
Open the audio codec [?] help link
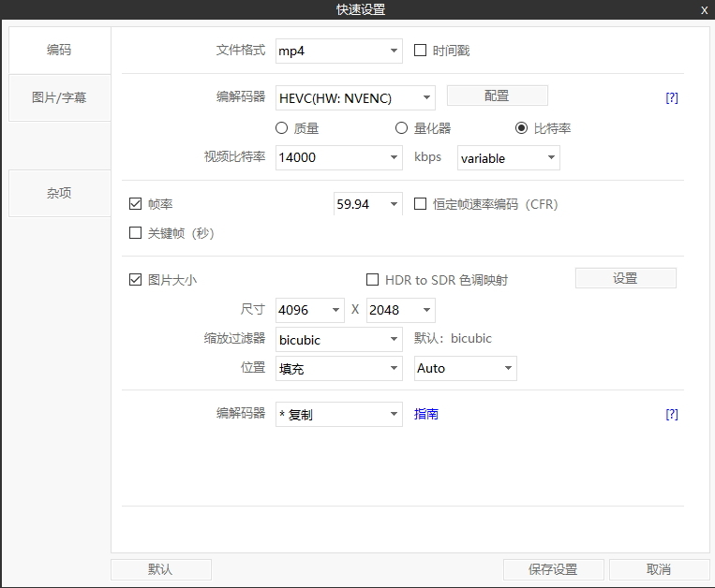[672, 414]
